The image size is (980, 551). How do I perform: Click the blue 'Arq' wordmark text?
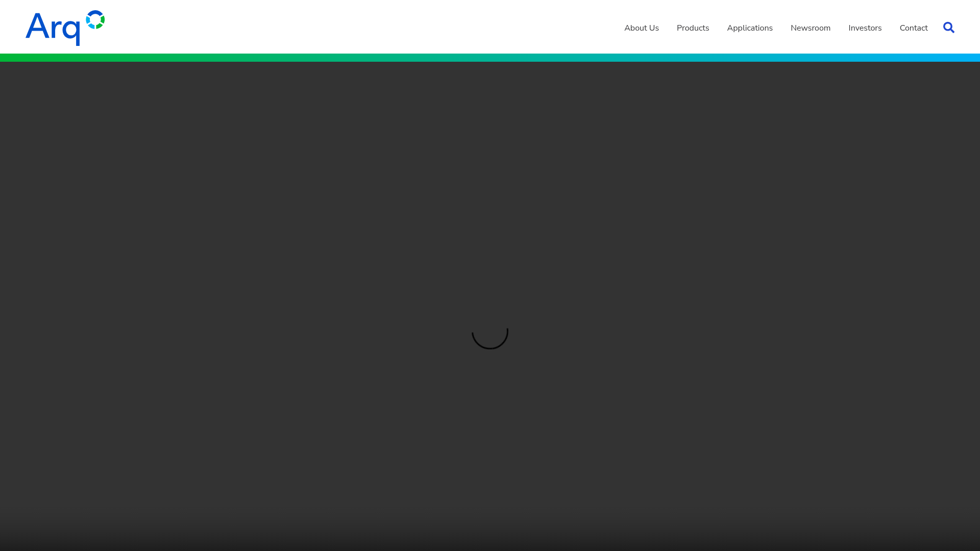[53, 29]
